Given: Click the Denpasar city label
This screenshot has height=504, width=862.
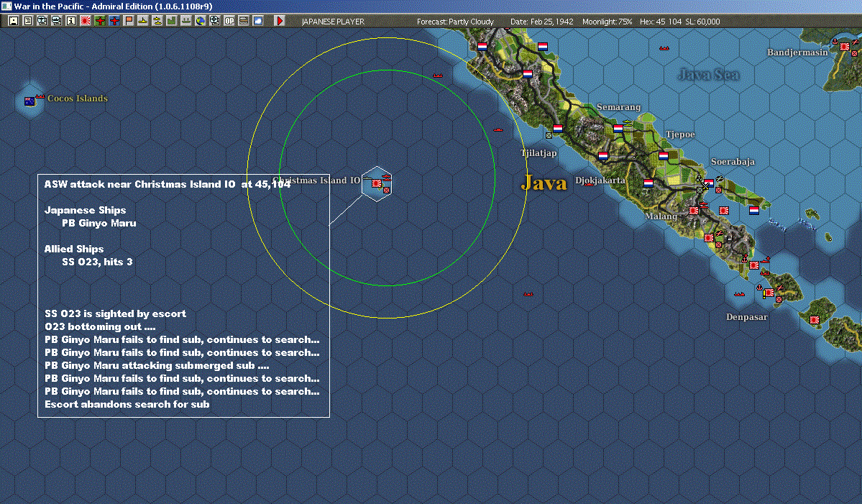Looking at the screenshot, I should tap(746, 317).
